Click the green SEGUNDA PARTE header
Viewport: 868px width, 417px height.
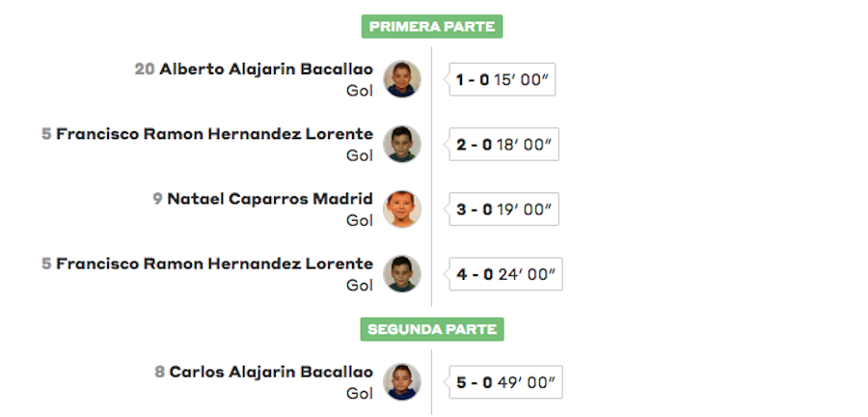tap(432, 329)
